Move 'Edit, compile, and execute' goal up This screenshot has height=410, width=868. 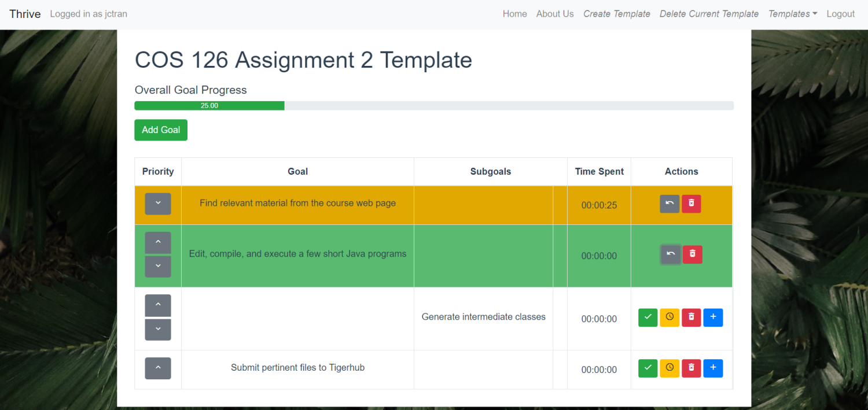coord(158,243)
